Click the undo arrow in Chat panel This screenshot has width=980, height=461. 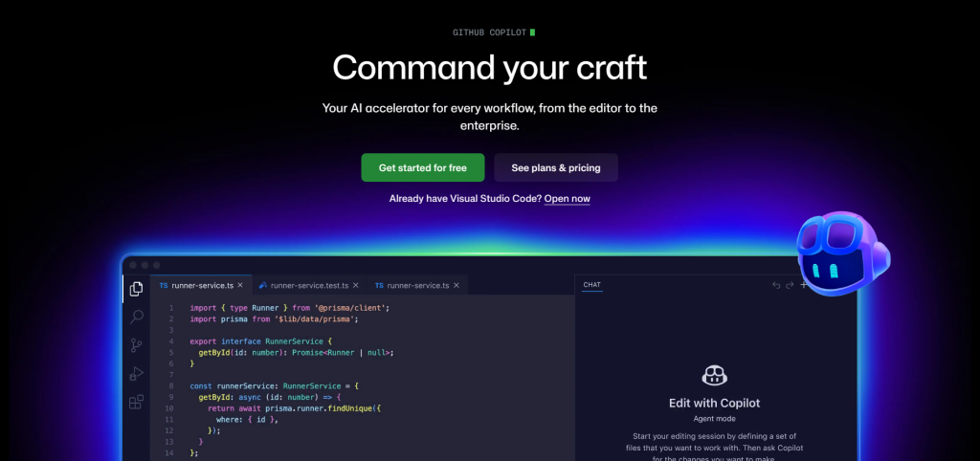point(776,285)
